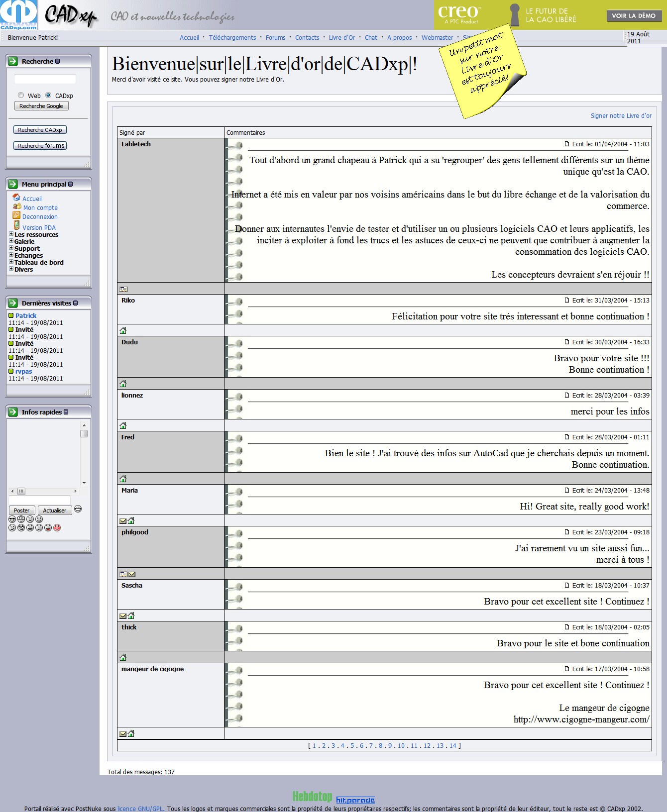Open Forums in the top navigation
The height and width of the screenshot is (812, 667).
click(275, 38)
